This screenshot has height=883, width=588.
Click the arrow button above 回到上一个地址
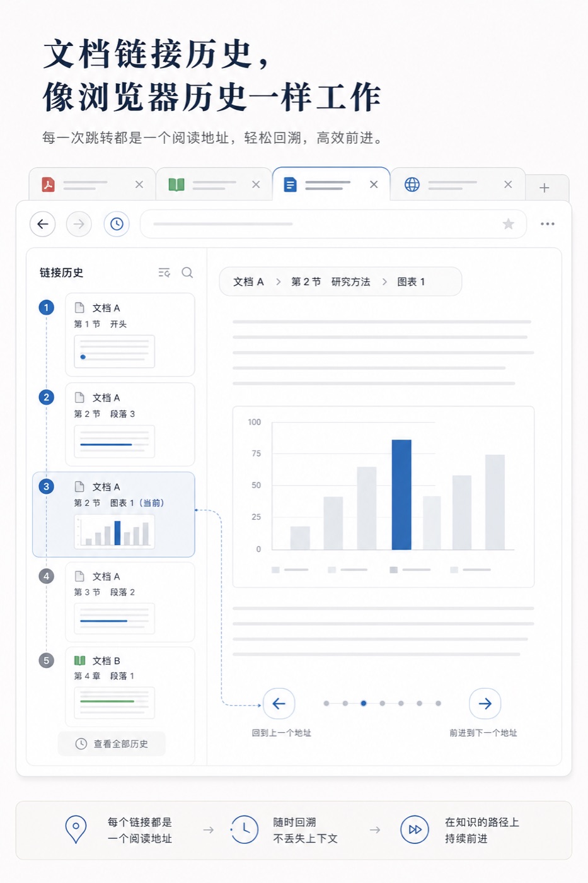279,703
